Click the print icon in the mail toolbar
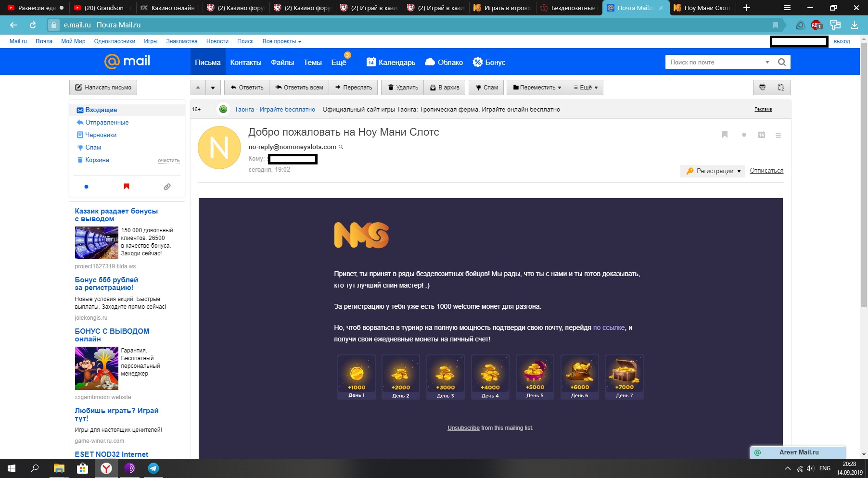This screenshot has height=478, width=868. pos(762,88)
